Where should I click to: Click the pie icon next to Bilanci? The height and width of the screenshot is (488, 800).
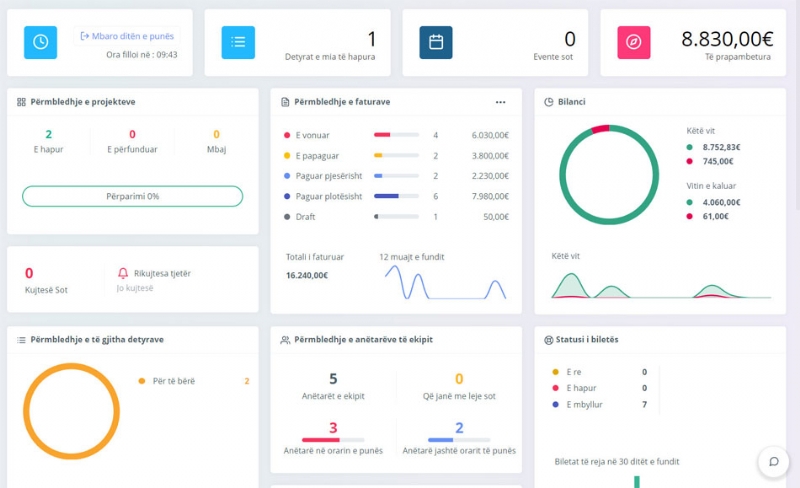pos(549,102)
